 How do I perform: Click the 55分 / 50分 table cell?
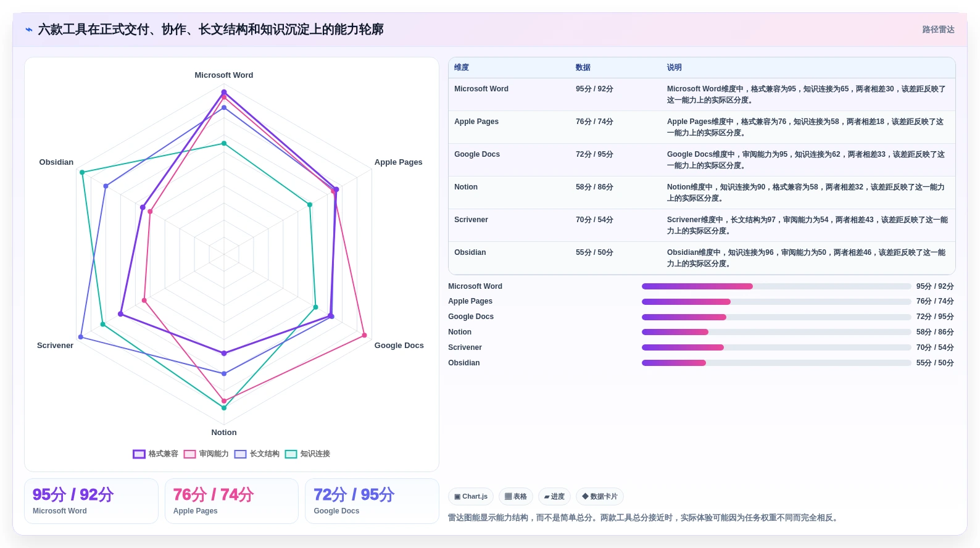coord(594,252)
